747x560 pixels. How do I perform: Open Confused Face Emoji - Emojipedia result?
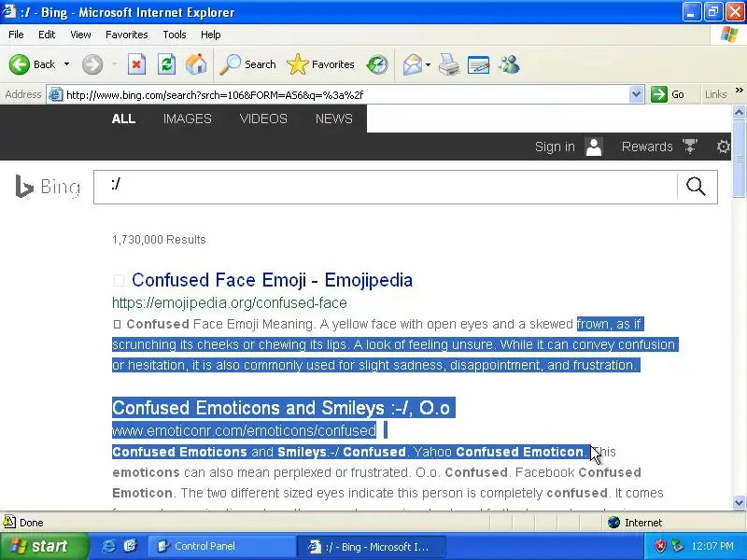click(x=272, y=280)
